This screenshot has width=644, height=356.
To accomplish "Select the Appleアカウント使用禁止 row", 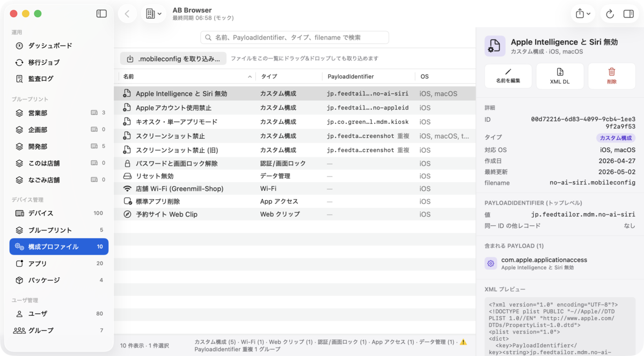I will (295, 108).
